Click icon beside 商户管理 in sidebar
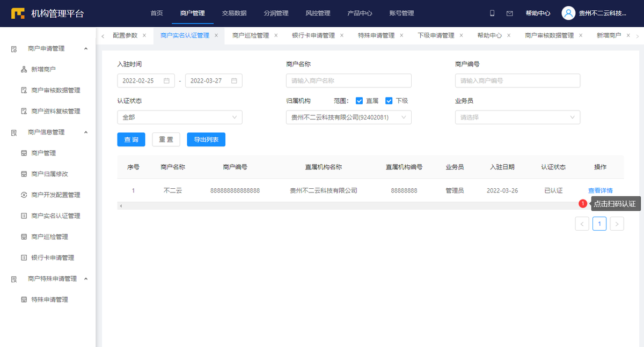 pos(24,153)
